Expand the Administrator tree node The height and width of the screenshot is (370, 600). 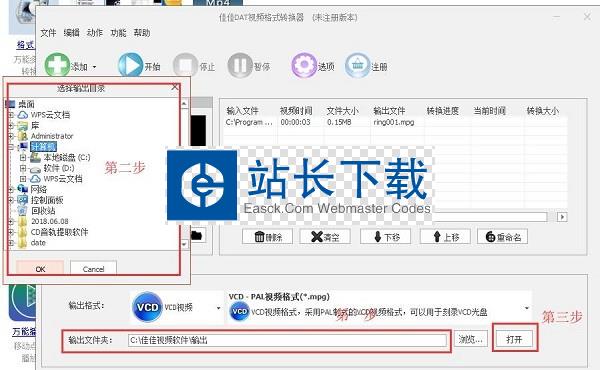(x=11, y=136)
